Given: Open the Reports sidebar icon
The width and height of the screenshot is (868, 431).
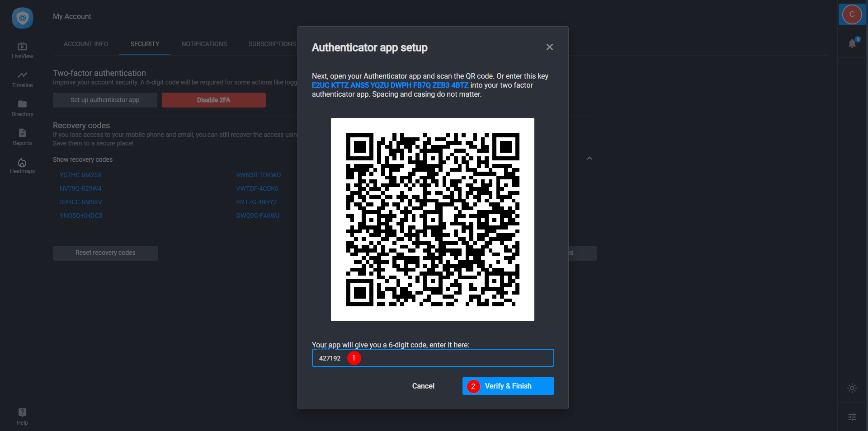Looking at the screenshot, I should (22, 137).
